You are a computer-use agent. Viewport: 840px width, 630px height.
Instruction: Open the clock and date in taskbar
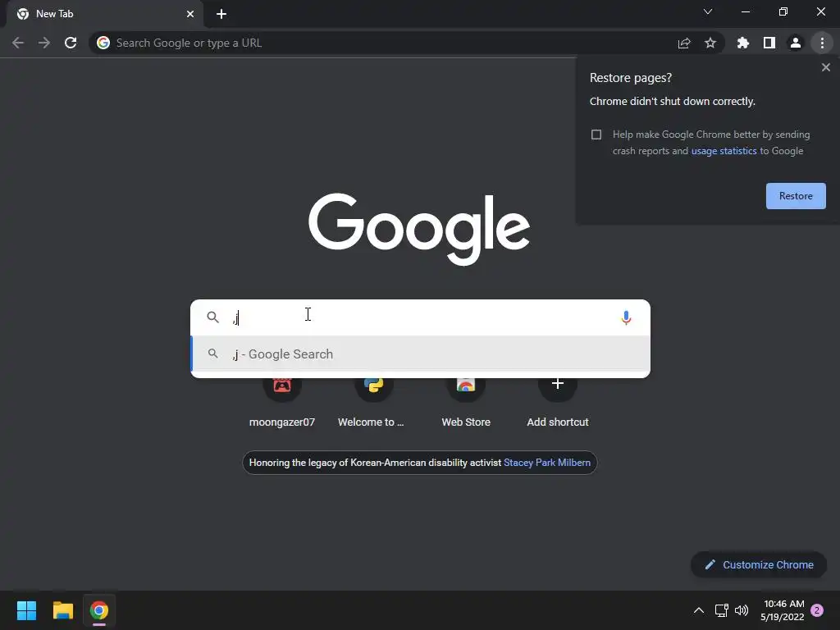pos(783,610)
